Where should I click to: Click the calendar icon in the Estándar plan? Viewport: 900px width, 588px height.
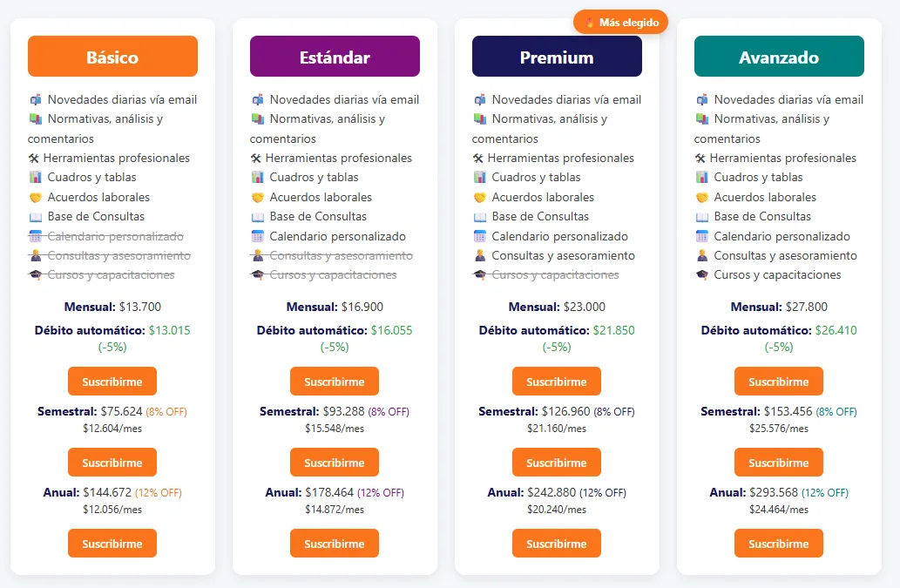258,236
